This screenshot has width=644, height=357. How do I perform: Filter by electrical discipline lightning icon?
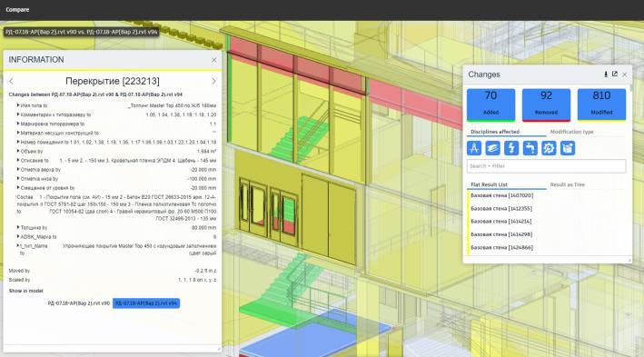511,148
